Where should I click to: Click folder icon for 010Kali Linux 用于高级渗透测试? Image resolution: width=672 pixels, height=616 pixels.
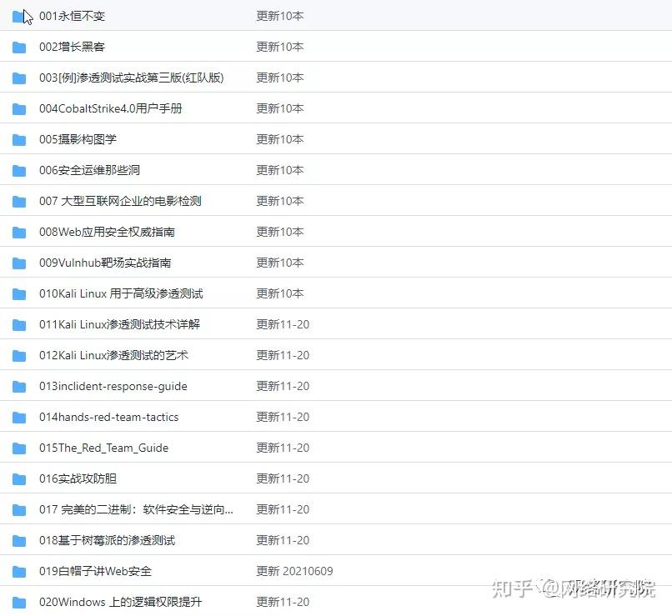(19, 294)
